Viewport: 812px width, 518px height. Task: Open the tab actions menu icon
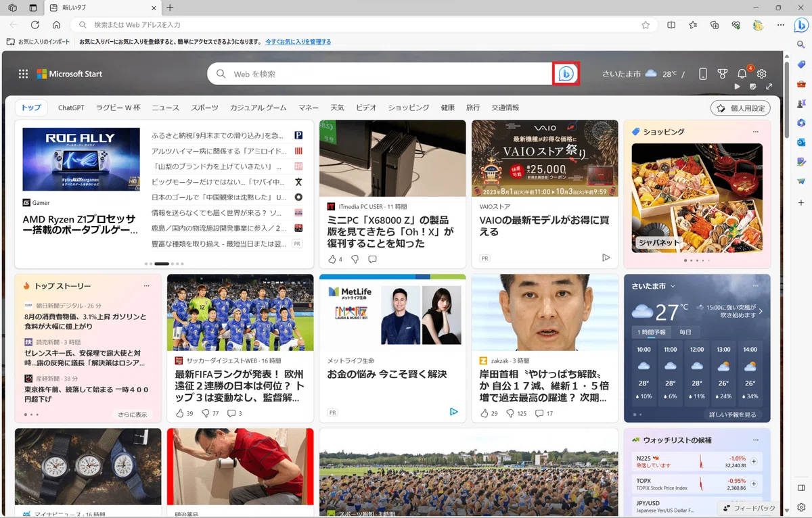click(33, 7)
